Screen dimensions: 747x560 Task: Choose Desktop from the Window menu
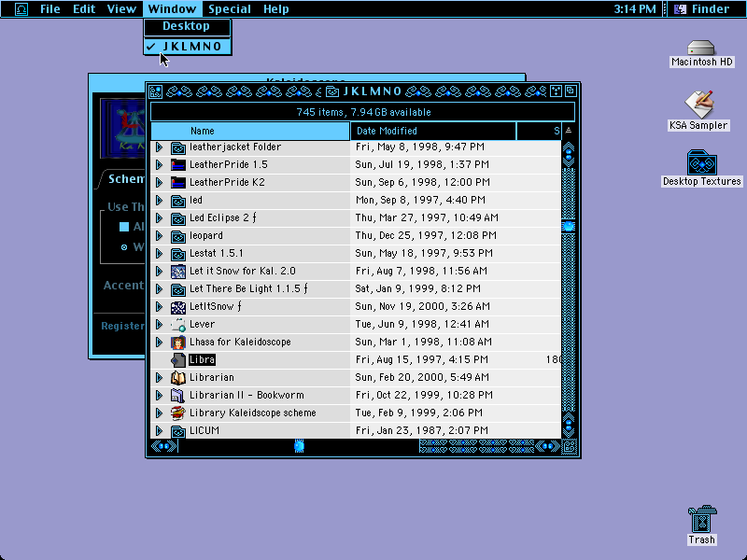[x=188, y=27]
